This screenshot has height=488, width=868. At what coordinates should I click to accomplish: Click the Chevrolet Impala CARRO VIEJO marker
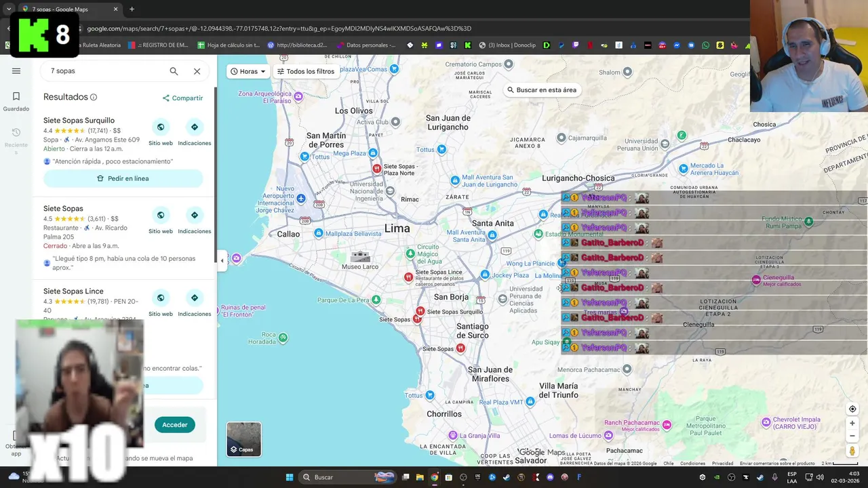[x=766, y=422]
